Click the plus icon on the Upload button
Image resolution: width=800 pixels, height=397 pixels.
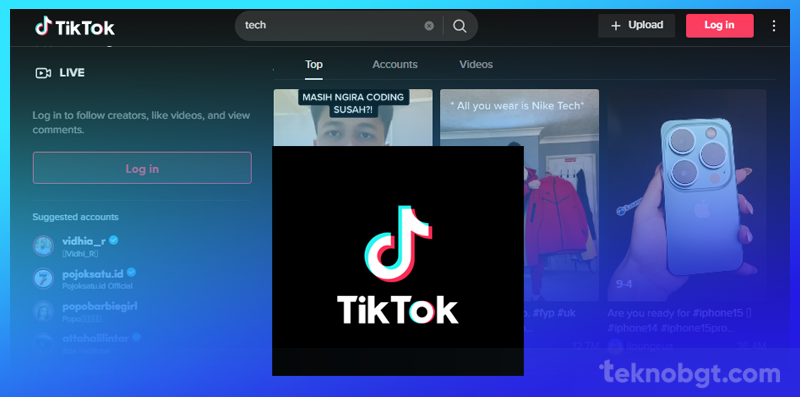pyautogui.click(x=616, y=26)
